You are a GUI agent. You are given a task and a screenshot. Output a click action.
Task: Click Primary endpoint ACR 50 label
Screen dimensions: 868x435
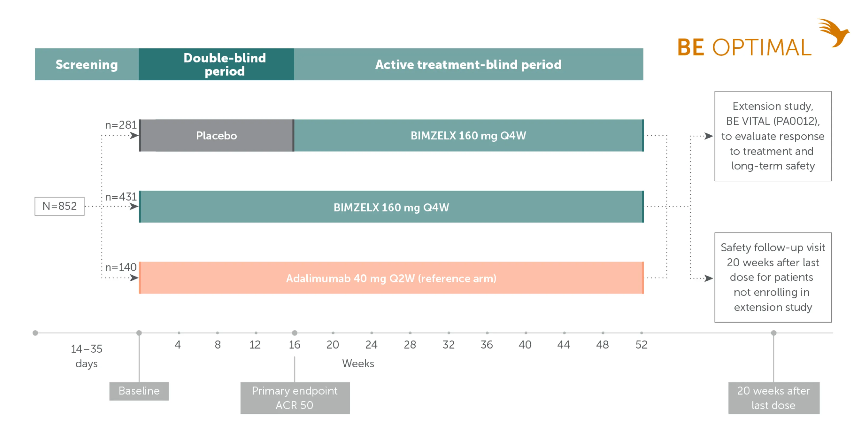pos(295,398)
